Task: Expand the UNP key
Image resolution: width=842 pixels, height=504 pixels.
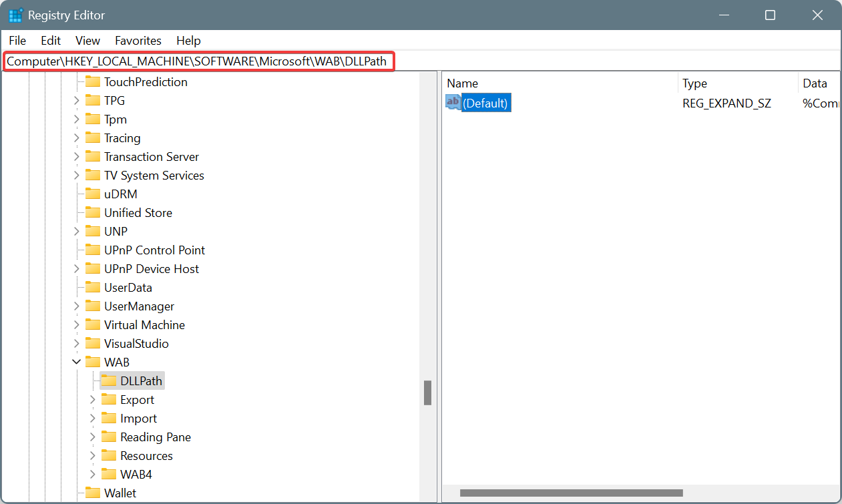Action: [x=77, y=232]
